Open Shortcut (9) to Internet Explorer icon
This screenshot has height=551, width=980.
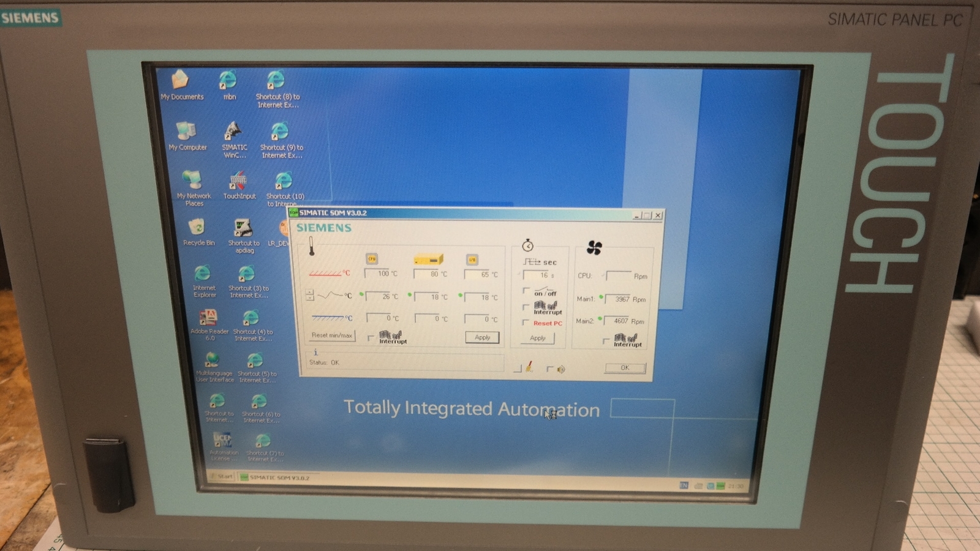[281, 140]
